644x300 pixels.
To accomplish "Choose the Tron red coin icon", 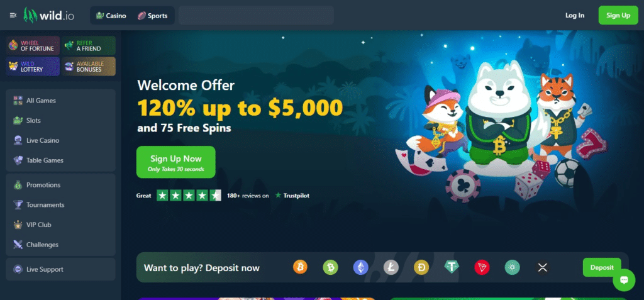I will (x=482, y=267).
